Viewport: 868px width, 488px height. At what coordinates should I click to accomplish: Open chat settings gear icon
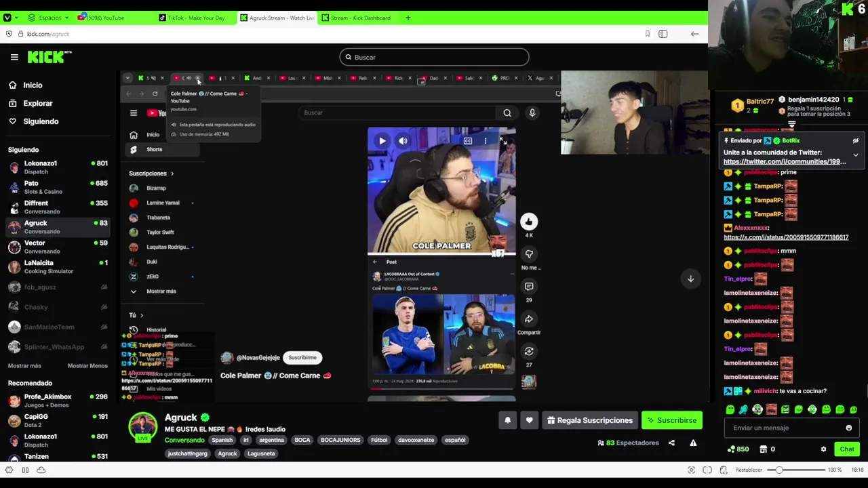[823, 449]
